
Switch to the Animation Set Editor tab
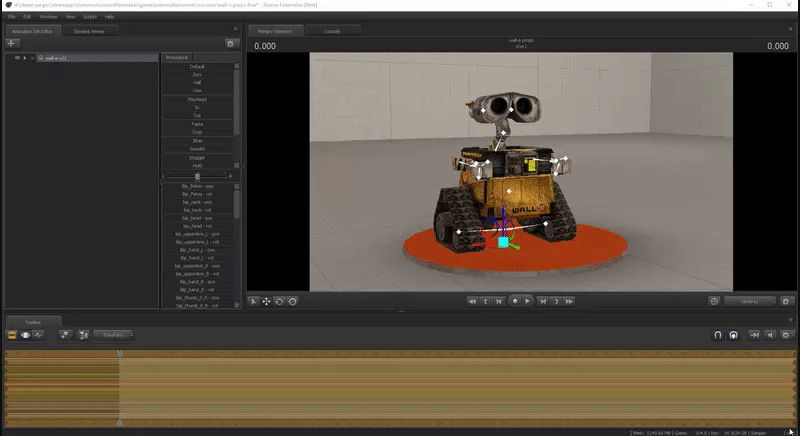click(x=32, y=31)
